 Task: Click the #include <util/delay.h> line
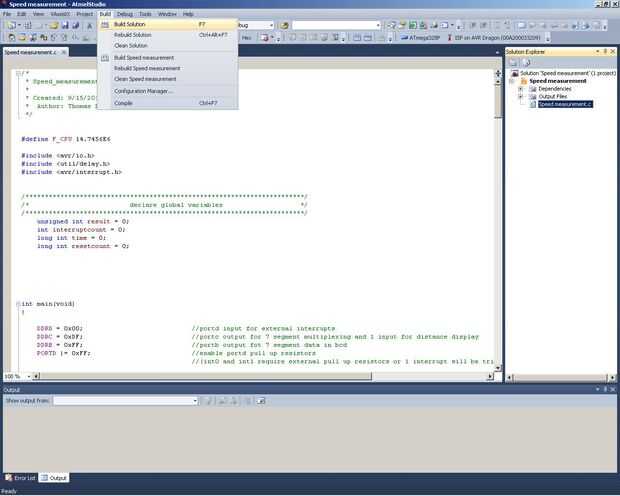point(65,164)
